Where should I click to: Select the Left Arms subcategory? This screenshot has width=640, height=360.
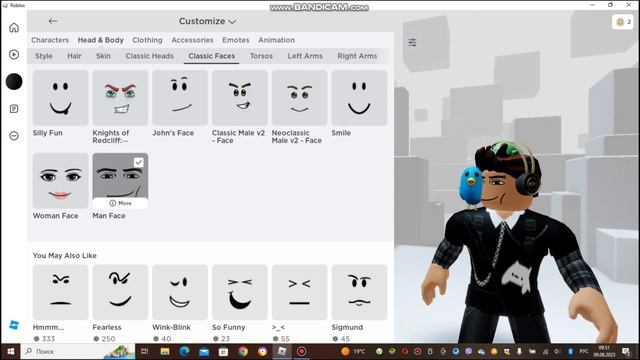pos(305,56)
